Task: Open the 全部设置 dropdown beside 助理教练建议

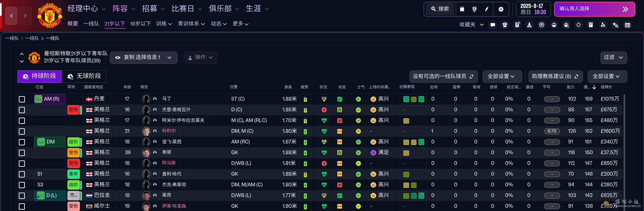Action: click(x=607, y=76)
